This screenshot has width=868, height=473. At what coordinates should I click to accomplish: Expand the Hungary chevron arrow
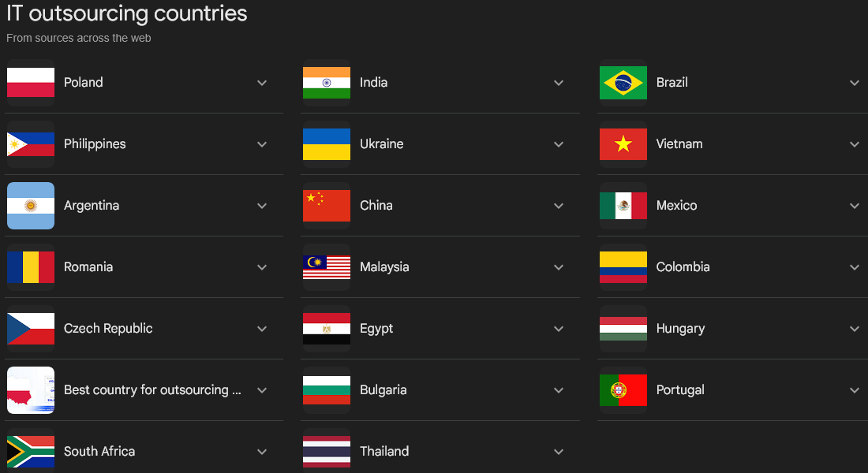coord(855,329)
